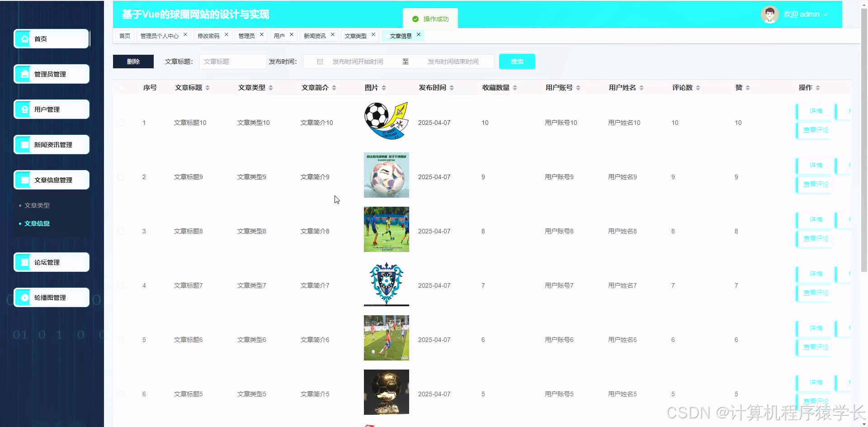This screenshot has height=427, width=868.
Task: Switch to the 首页 tab
Action: [x=125, y=36]
